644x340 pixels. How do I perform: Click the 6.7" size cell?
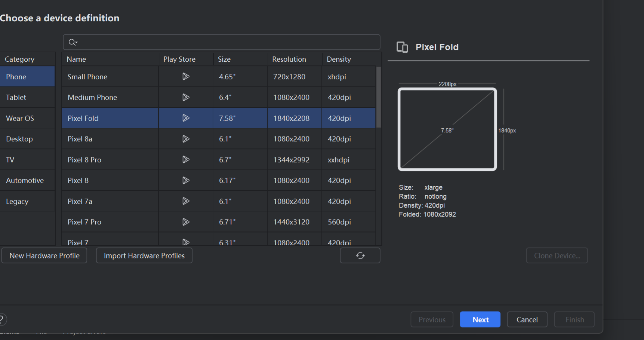[x=240, y=160]
